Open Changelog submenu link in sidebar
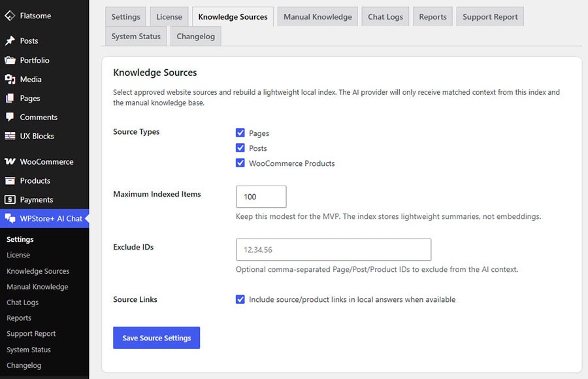 pyautogui.click(x=24, y=365)
